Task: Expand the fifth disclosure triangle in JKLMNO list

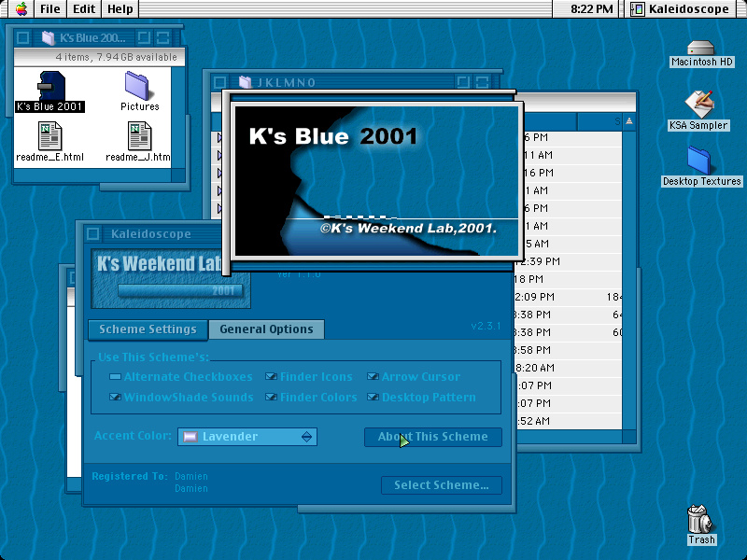Action: pos(219,208)
